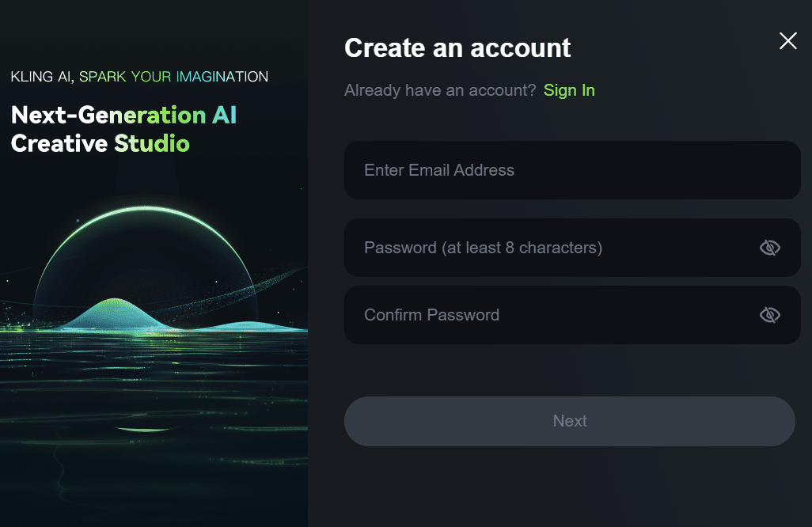
Task: Click the Sign In link
Action: coord(569,90)
